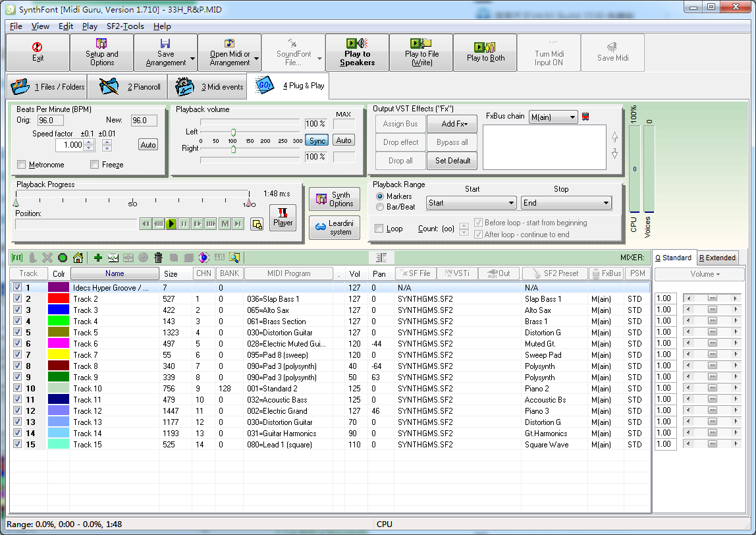Click the red FxBus chain icon
Screen dimensions: 756x535
[585, 116]
